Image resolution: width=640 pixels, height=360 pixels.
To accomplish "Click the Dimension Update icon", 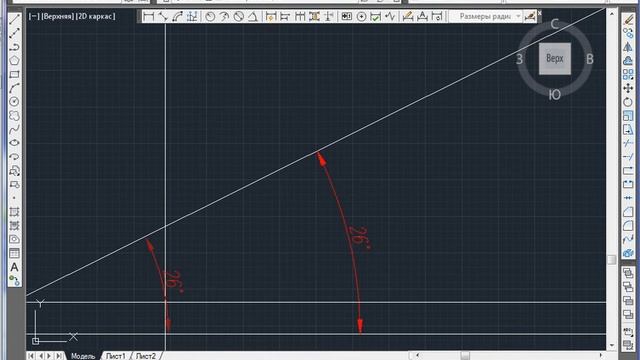I will (437, 16).
